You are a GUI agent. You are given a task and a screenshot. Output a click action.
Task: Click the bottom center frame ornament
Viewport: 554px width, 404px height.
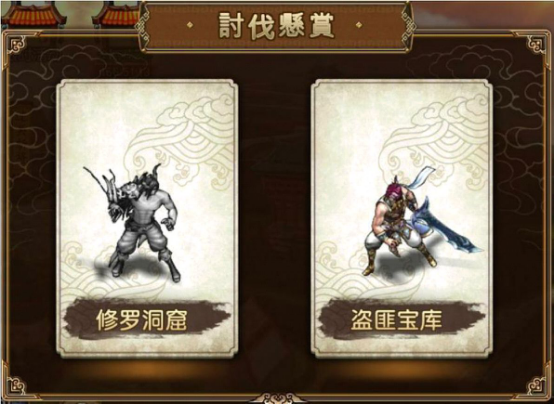coord(277,399)
